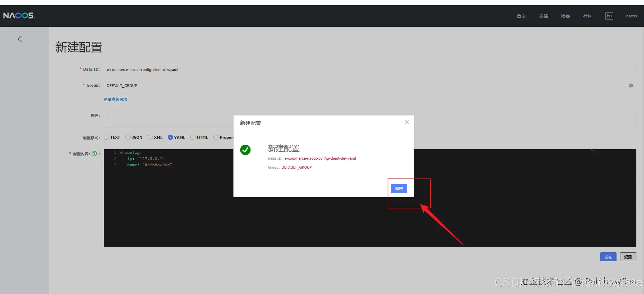Open the 社区 nav item
Image resolution: width=644 pixels, height=294 pixels.
point(587,16)
